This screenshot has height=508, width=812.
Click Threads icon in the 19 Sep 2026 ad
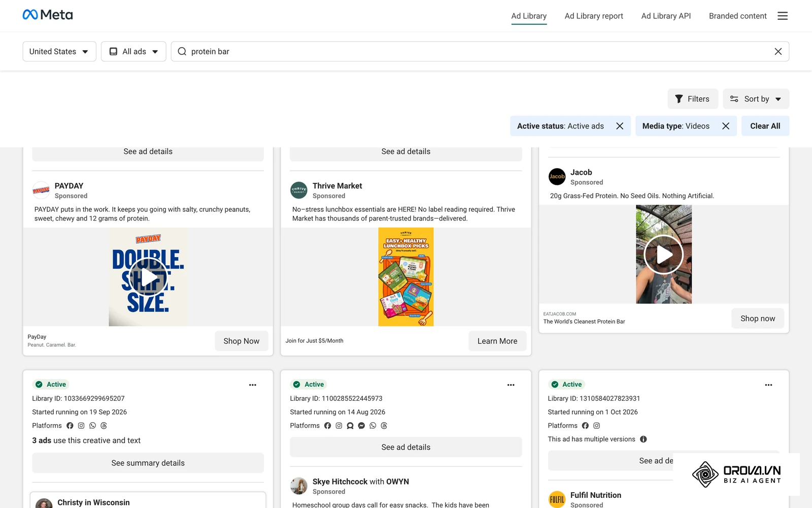[104, 426]
